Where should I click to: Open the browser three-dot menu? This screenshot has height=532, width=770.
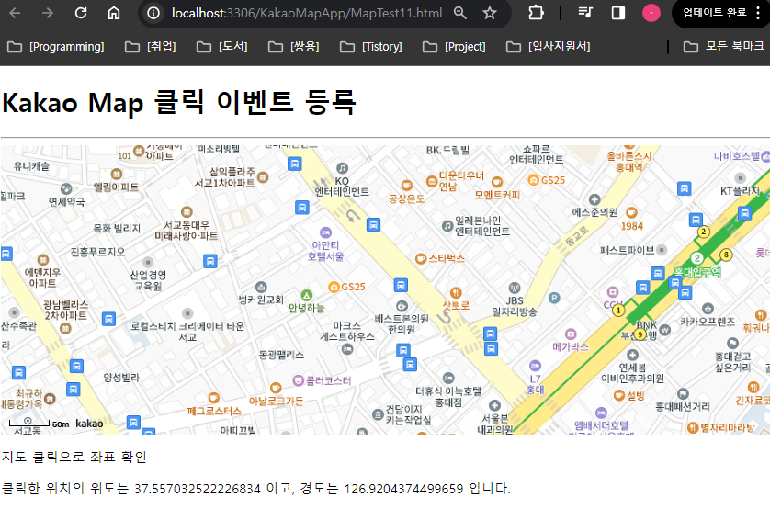758,13
